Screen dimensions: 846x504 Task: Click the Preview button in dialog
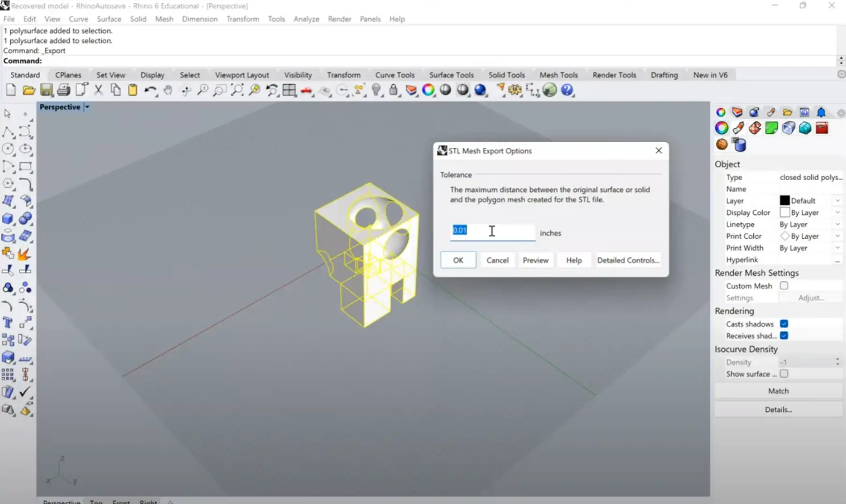tap(536, 260)
